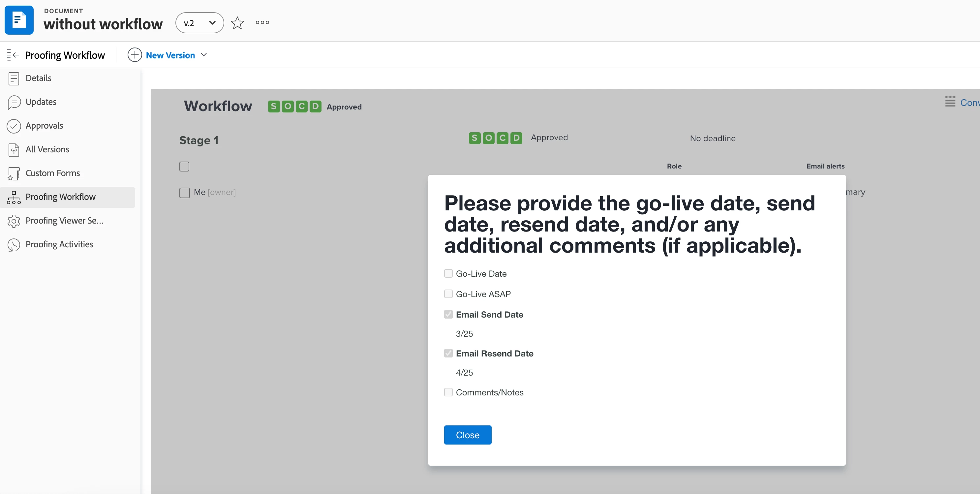Screen dimensions: 980x494
Task: Expand the New Version dropdown arrow
Action: tap(204, 55)
